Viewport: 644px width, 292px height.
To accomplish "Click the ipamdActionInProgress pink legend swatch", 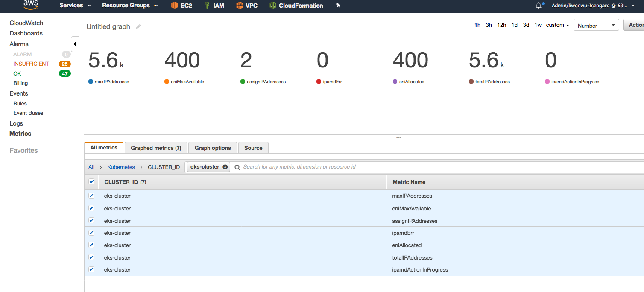I will (x=547, y=82).
